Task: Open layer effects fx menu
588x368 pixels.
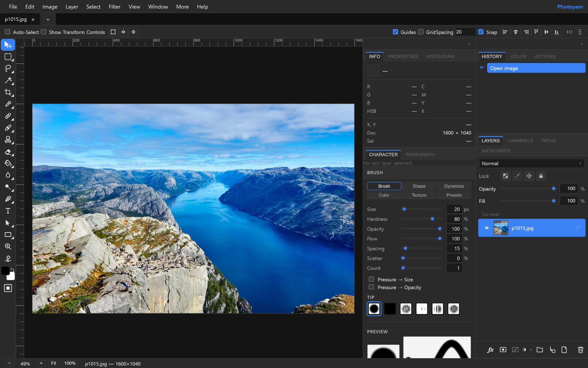Action: point(490,350)
